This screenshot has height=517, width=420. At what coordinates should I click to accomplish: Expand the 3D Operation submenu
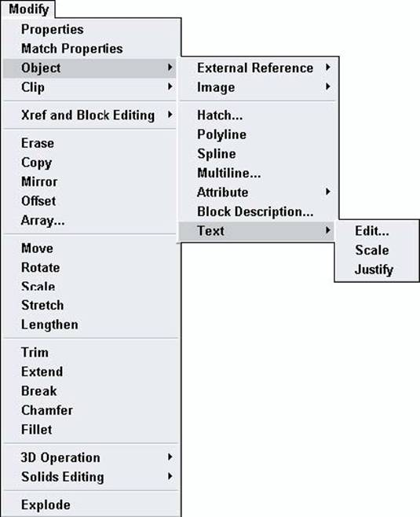point(89,457)
